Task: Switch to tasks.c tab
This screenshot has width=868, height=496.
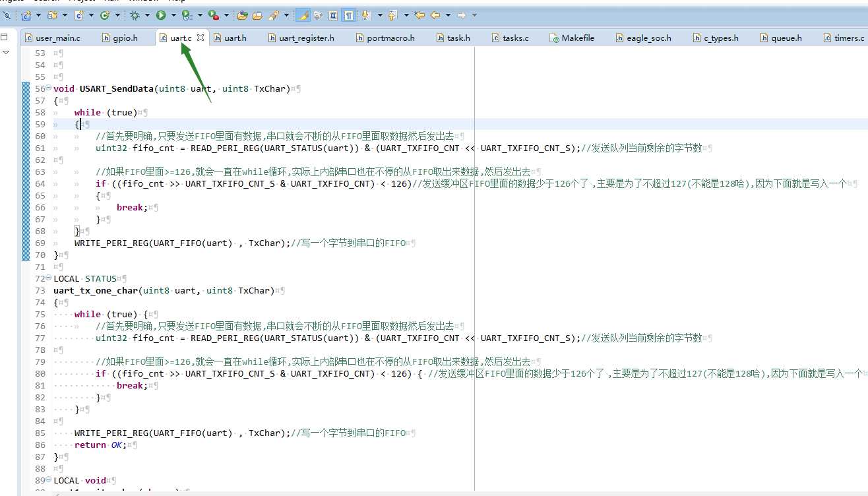Action: pos(510,38)
